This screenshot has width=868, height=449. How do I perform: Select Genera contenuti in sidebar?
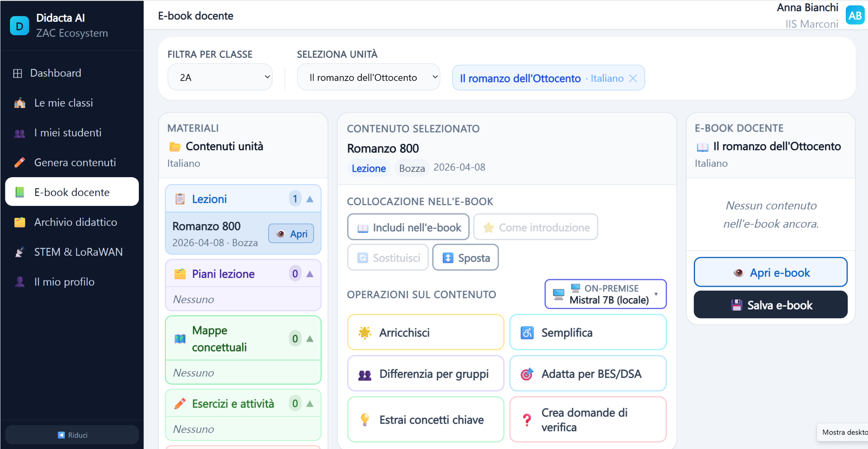tap(72, 162)
